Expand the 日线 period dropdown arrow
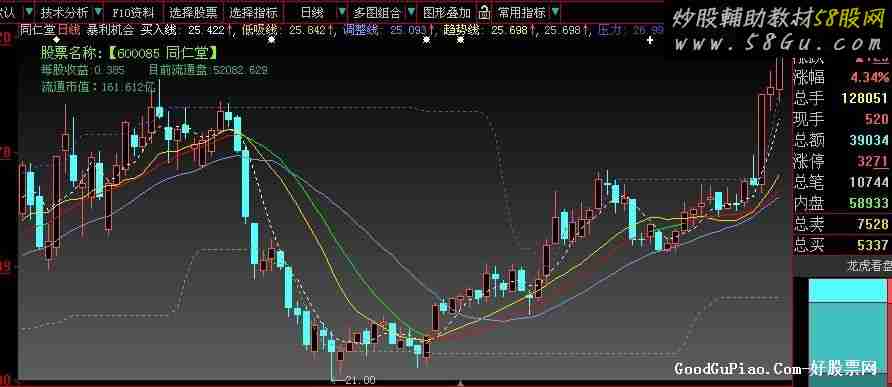The width and height of the screenshot is (892, 387). click(341, 12)
